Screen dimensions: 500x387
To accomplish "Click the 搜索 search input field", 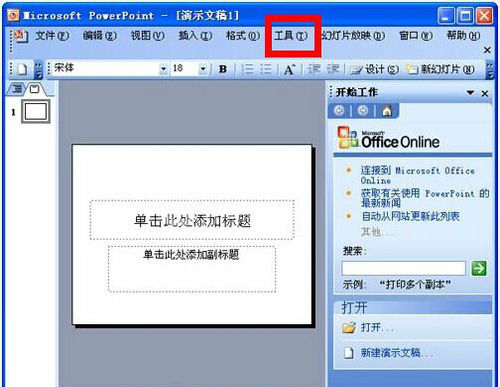I will (x=404, y=268).
